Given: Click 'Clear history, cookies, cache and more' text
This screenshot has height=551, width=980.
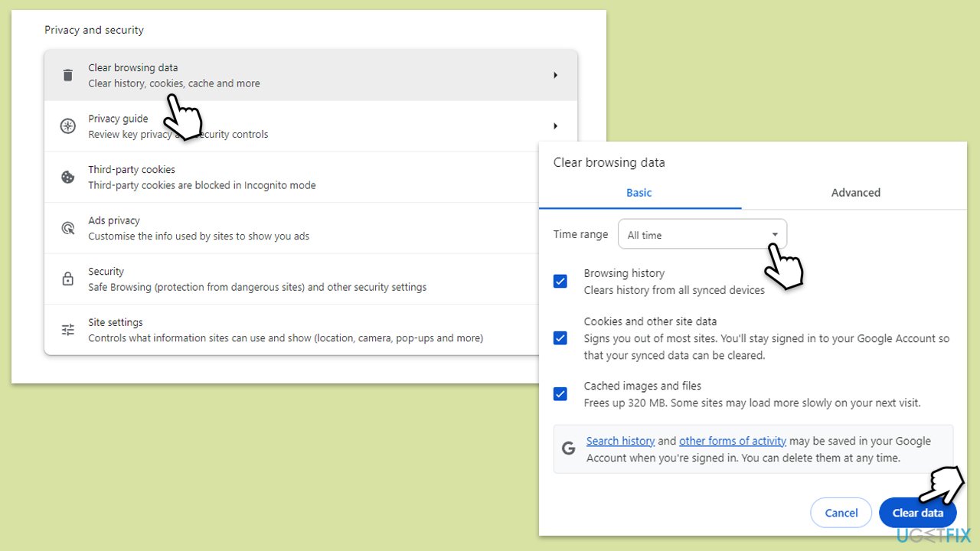Looking at the screenshot, I should click(174, 83).
